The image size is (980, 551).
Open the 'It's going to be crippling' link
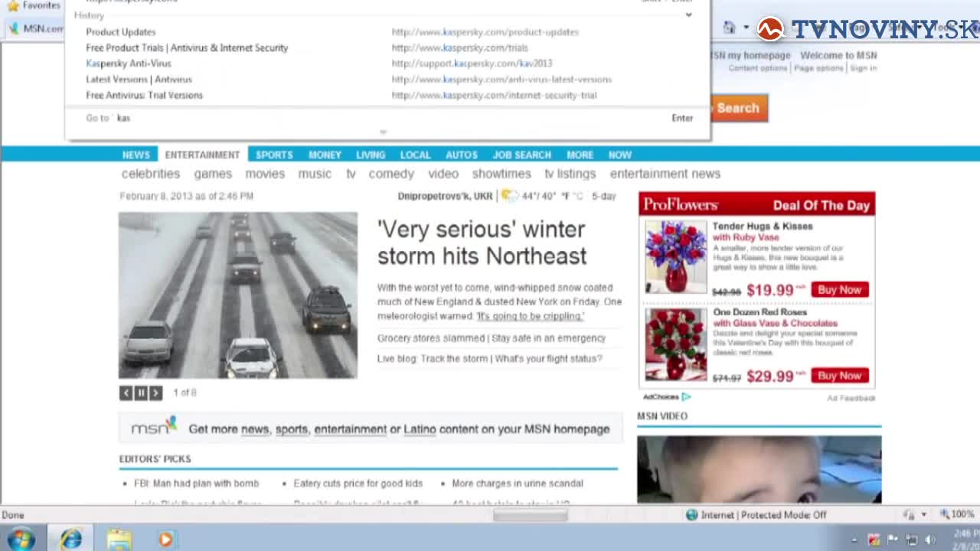tap(530, 316)
